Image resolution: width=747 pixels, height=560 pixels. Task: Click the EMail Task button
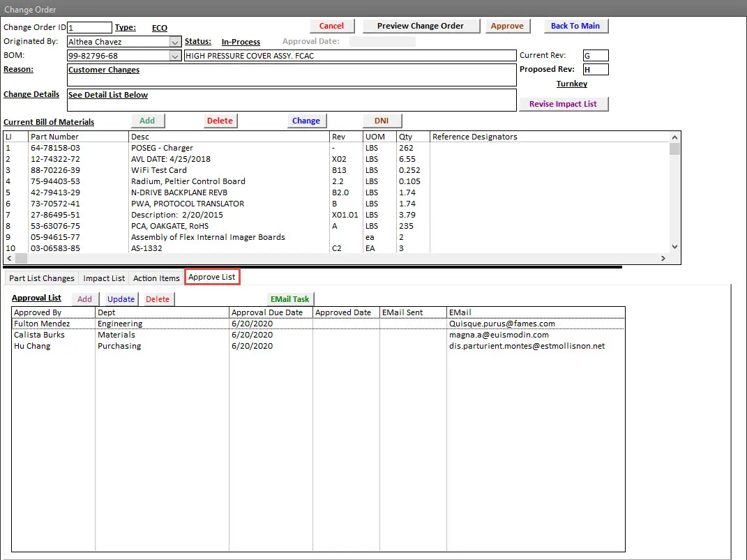pyautogui.click(x=289, y=299)
